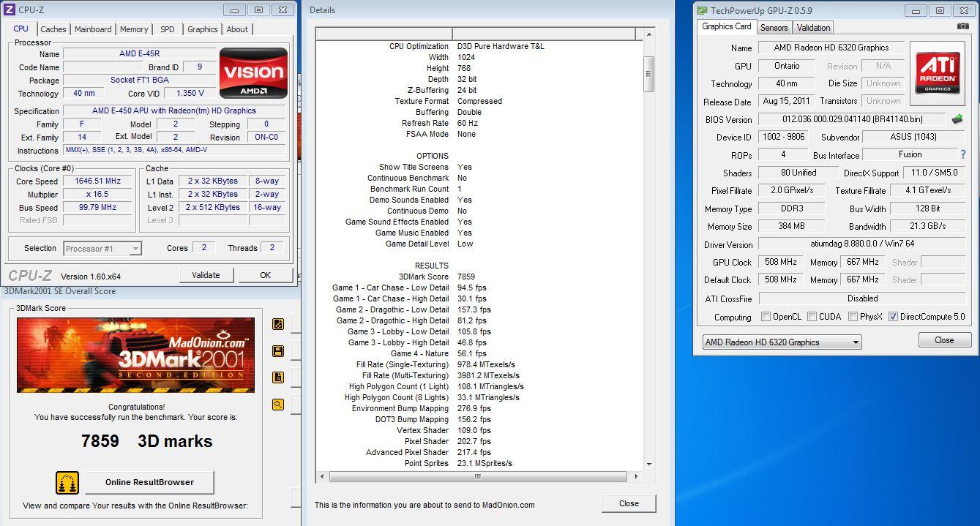Switch to the About tab in CPU-Z
The image size is (980, 526).
(x=237, y=29)
